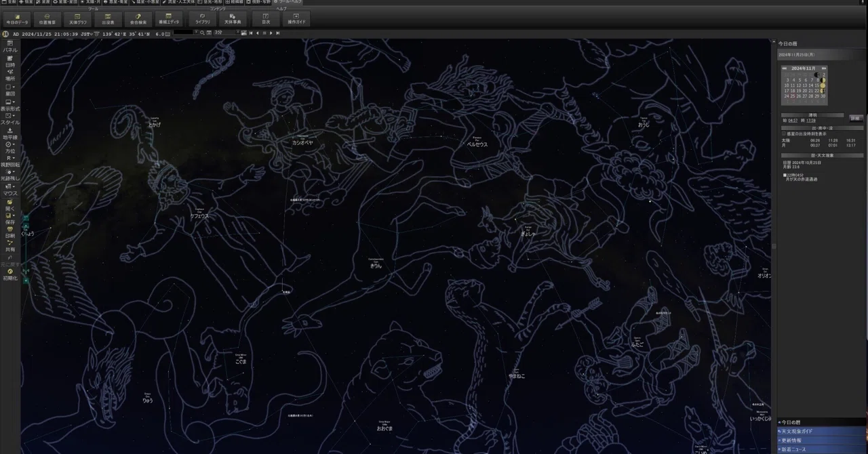Click the 地平線 horizon icon
The width and height of the screenshot is (868, 454).
pos(10,133)
